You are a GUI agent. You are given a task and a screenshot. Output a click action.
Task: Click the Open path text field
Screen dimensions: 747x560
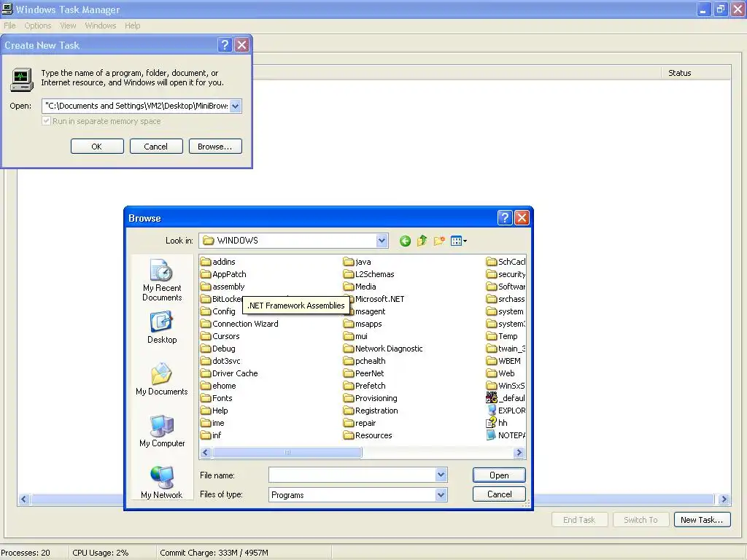[136, 106]
